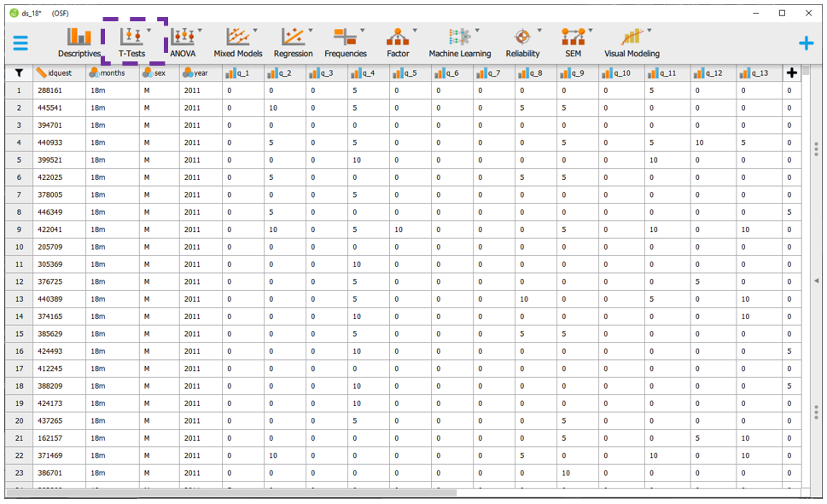This screenshot has width=827, height=504.
Task: Select row number 9 header
Action: [x=19, y=229]
